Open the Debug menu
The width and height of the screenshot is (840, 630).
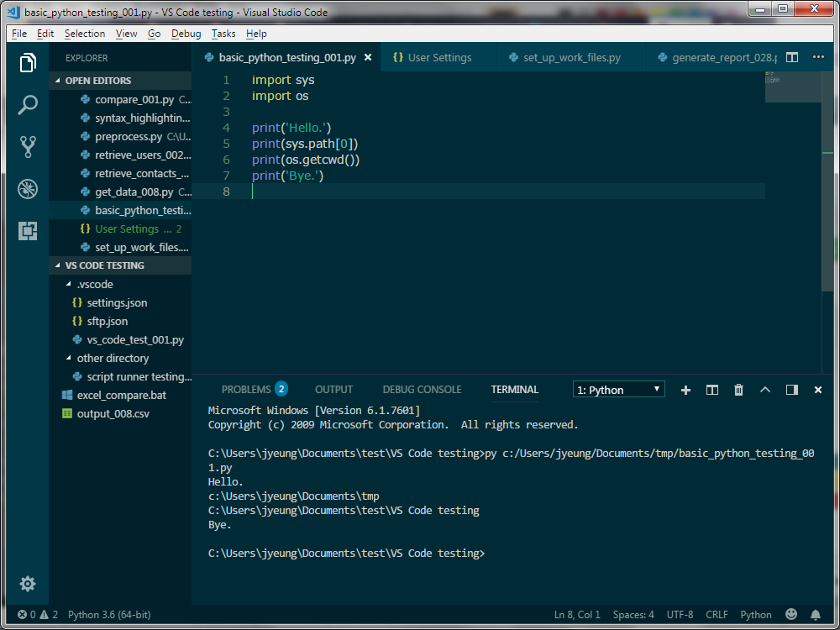pyautogui.click(x=185, y=34)
